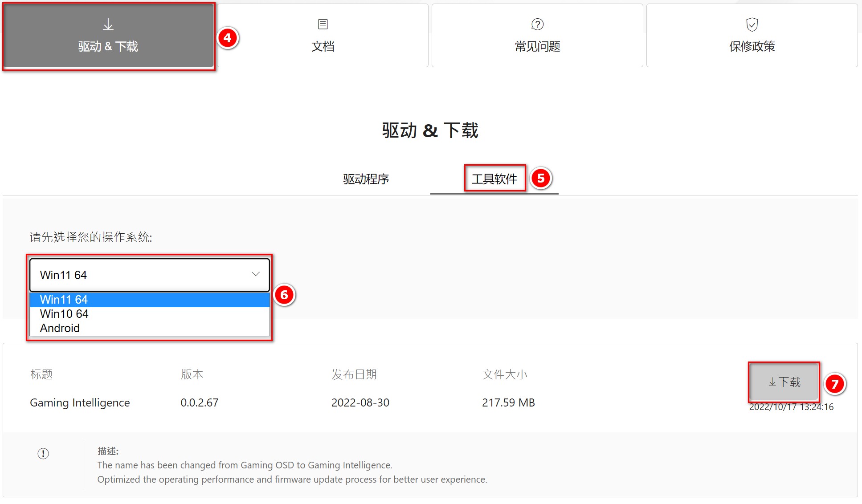Image resolution: width=862 pixels, height=504 pixels.
Task: Click the red step 5 marker
Action: (x=541, y=178)
